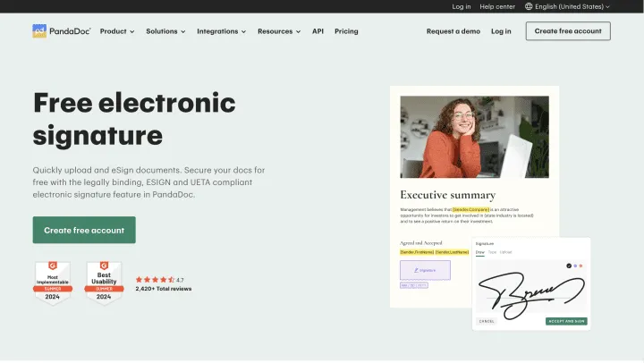This screenshot has width=644, height=363.
Task: Select the Type tab in the signature panel
Action: (x=492, y=252)
